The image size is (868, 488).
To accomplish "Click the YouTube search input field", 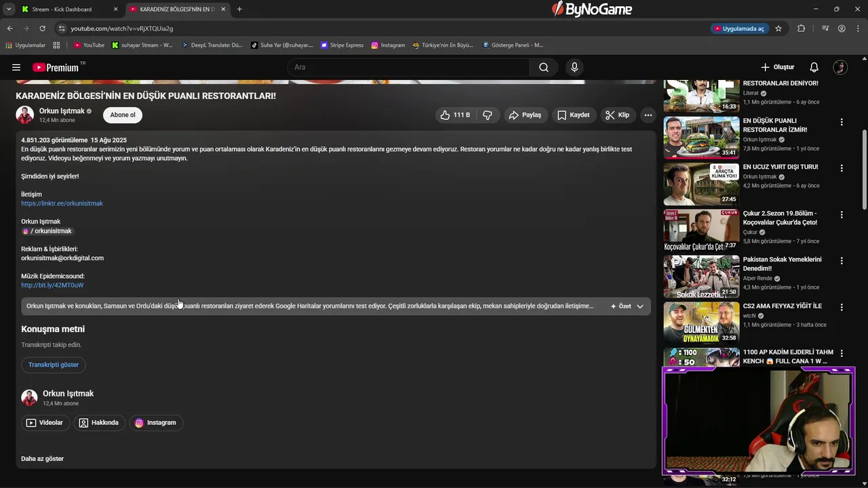I will coord(409,67).
